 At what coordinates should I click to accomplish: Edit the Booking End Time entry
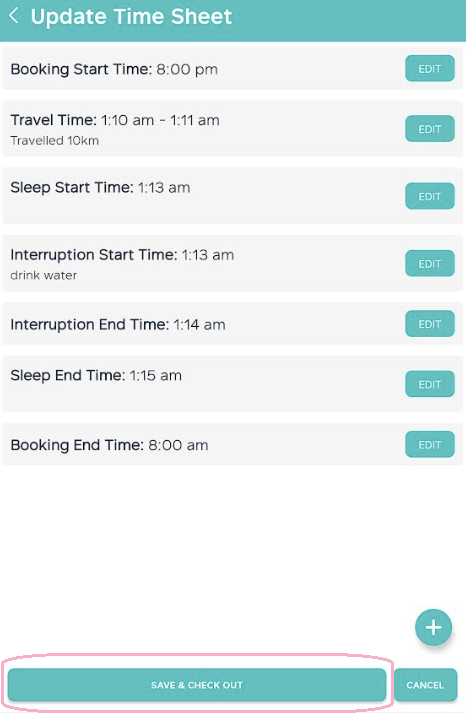430,444
